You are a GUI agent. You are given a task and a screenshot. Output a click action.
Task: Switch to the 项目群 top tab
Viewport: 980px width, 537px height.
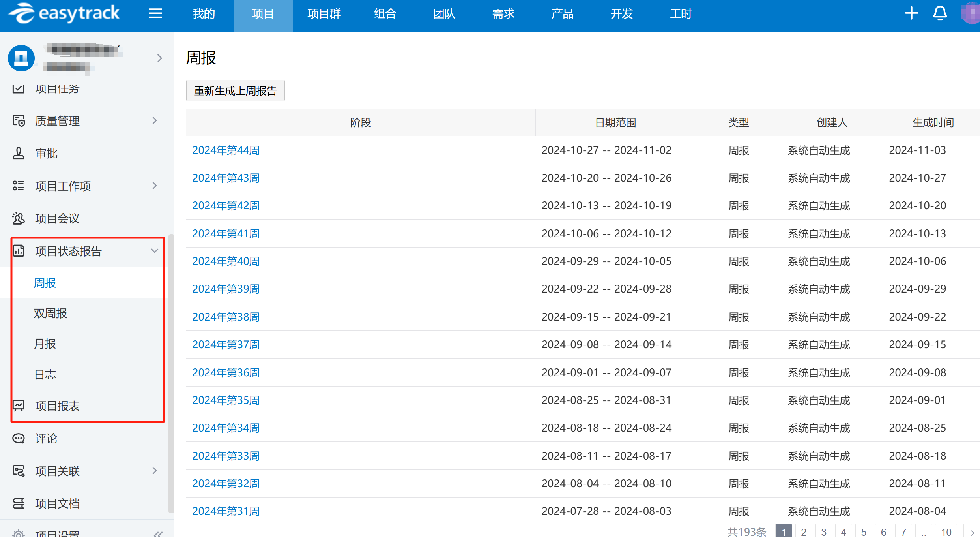coord(324,14)
